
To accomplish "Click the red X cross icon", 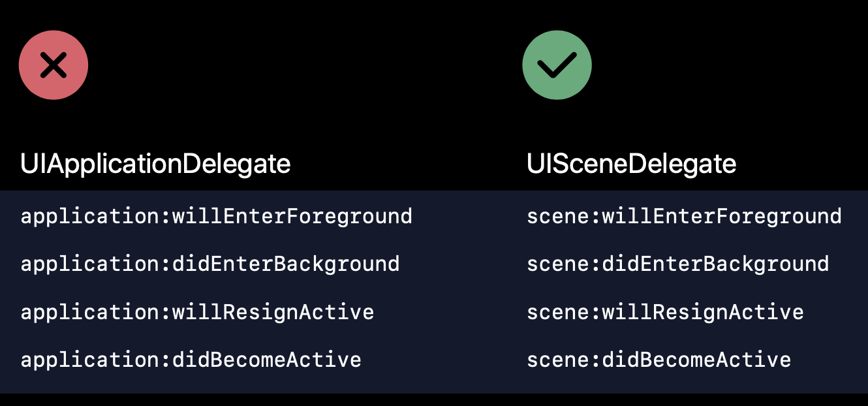I will point(54,65).
